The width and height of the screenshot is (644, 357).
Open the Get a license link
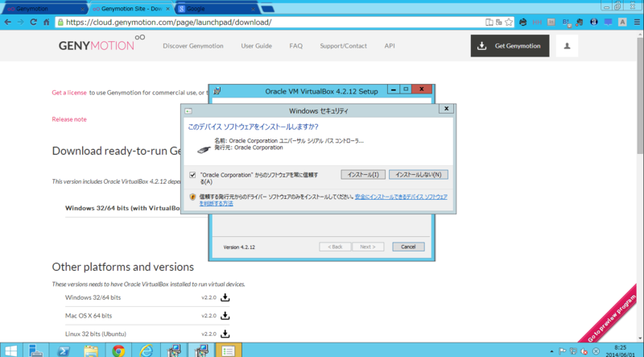pos(69,93)
